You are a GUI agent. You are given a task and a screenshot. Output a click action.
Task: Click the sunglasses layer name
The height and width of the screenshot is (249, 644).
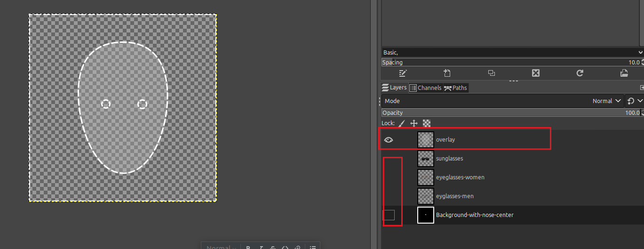tap(449, 159)
